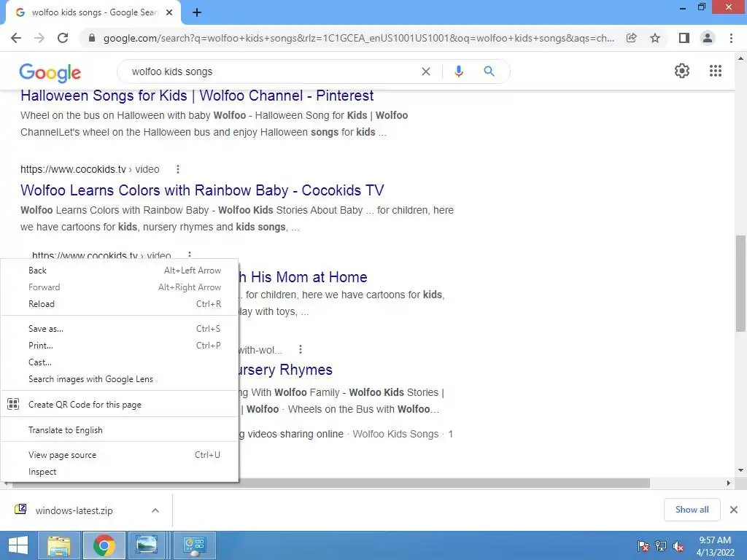
Task: Click the network tray icon
Action: 661,546
